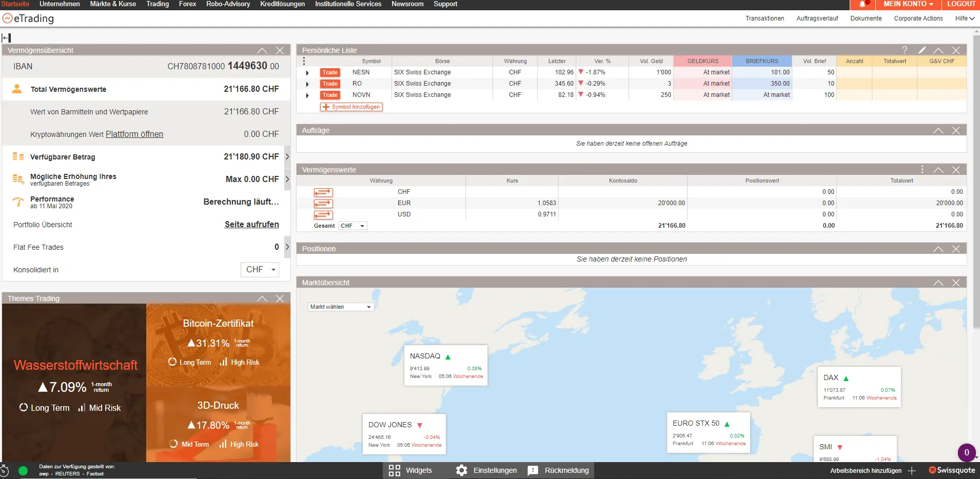Click the LOGOUT button
This screenshot has height=479, width=980.
(x=961, y=4)
